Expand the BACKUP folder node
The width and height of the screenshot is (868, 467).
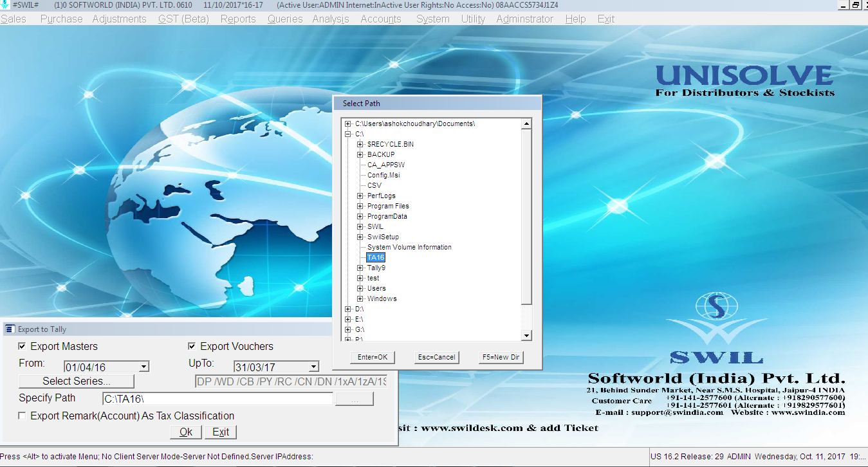click(x=360, y=154)
